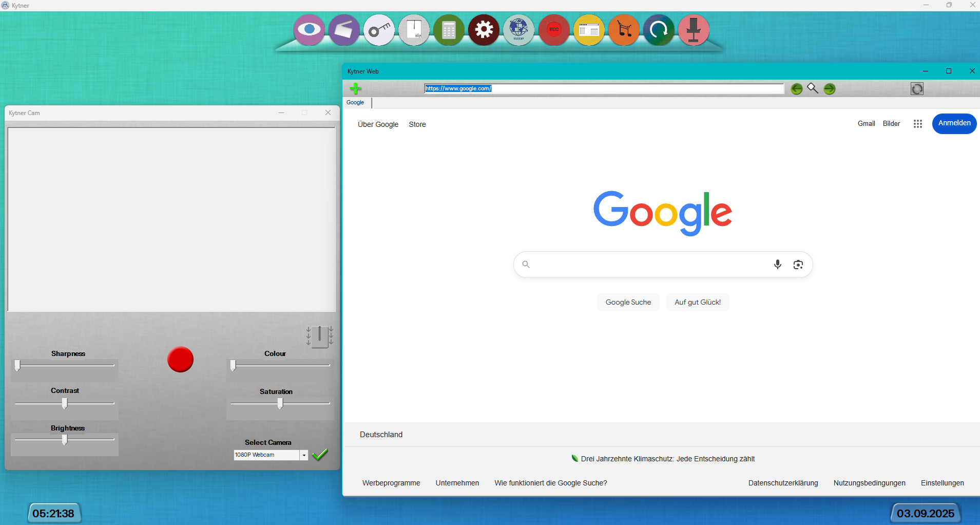The height and width of the screenshot is (525, 980).
Task: Click the Contrast slider handle
Action: [65, 404]
